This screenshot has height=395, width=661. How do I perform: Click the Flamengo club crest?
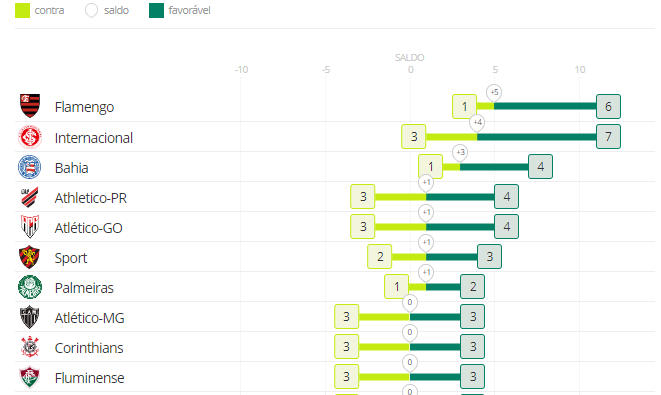coord(30,106)
